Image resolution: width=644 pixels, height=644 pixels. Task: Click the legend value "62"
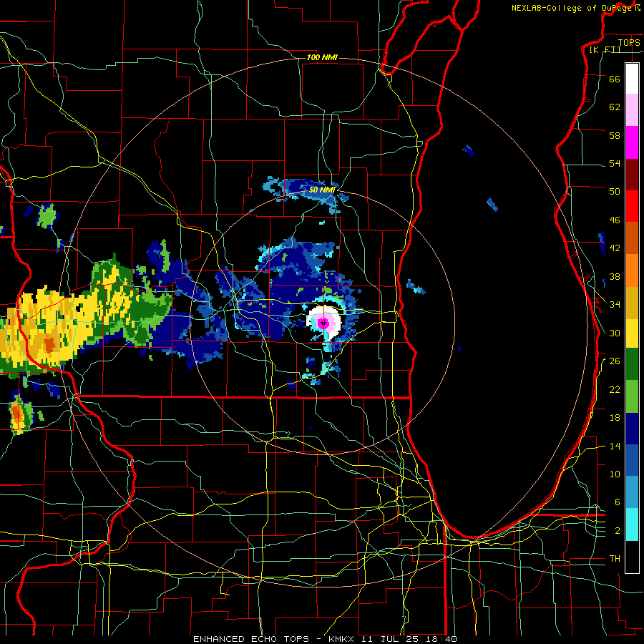615,107
